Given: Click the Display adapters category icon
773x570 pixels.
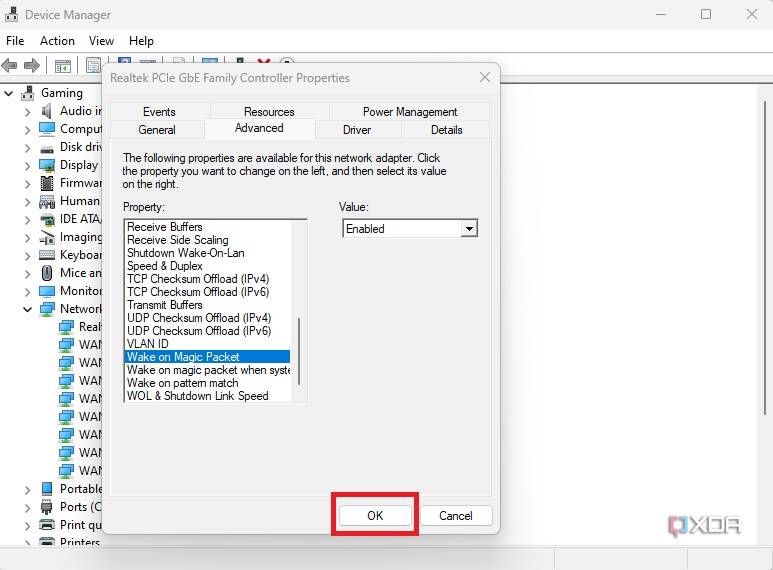Looking at the screenshot, I should [47, 165].
